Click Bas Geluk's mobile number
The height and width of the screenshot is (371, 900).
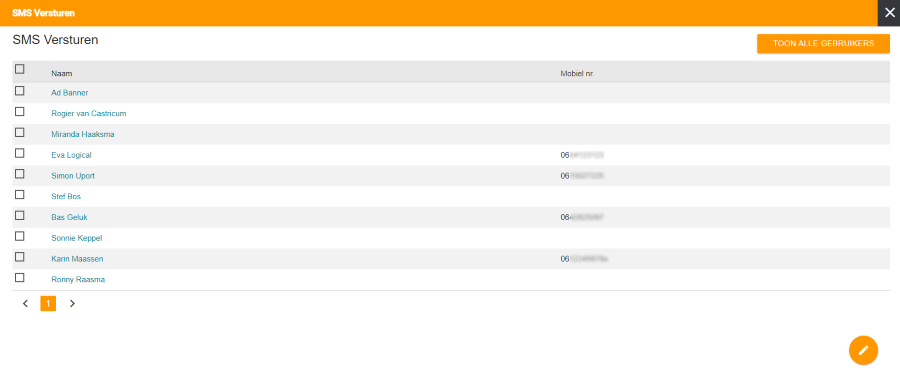[582, 217]
